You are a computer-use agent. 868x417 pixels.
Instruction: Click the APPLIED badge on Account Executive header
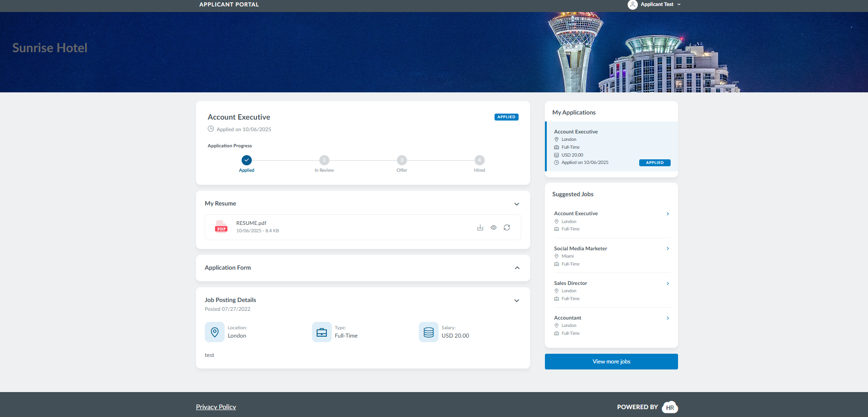pyautogui.click(x=507, y=117)
